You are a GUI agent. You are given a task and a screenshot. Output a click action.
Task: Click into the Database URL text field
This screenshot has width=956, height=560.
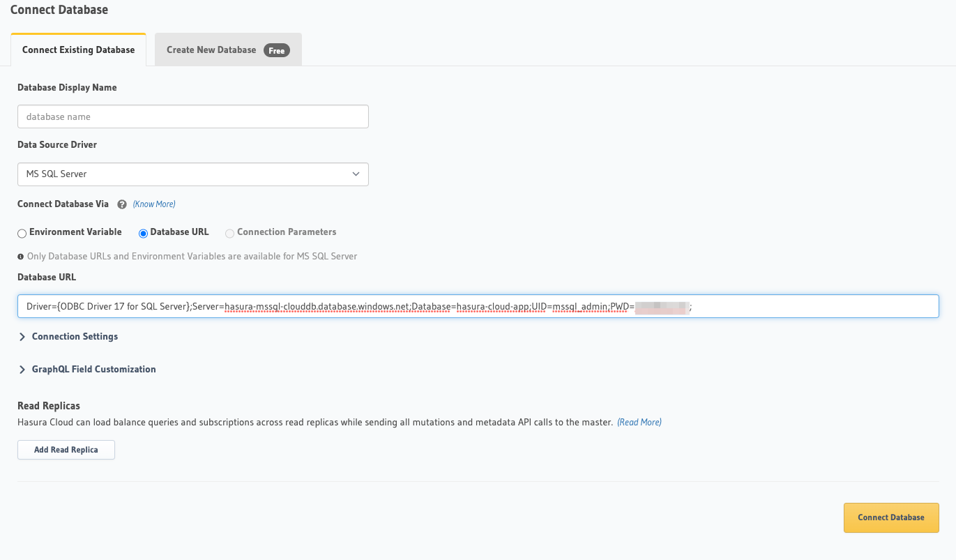pos(478,306)
